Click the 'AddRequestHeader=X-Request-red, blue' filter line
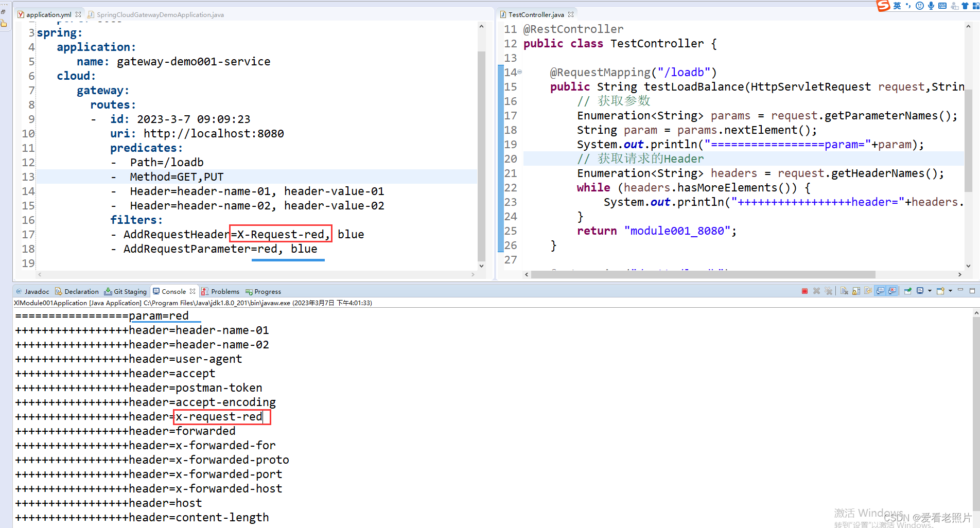This screenshot has width=980, height=528. click(238, 235)
